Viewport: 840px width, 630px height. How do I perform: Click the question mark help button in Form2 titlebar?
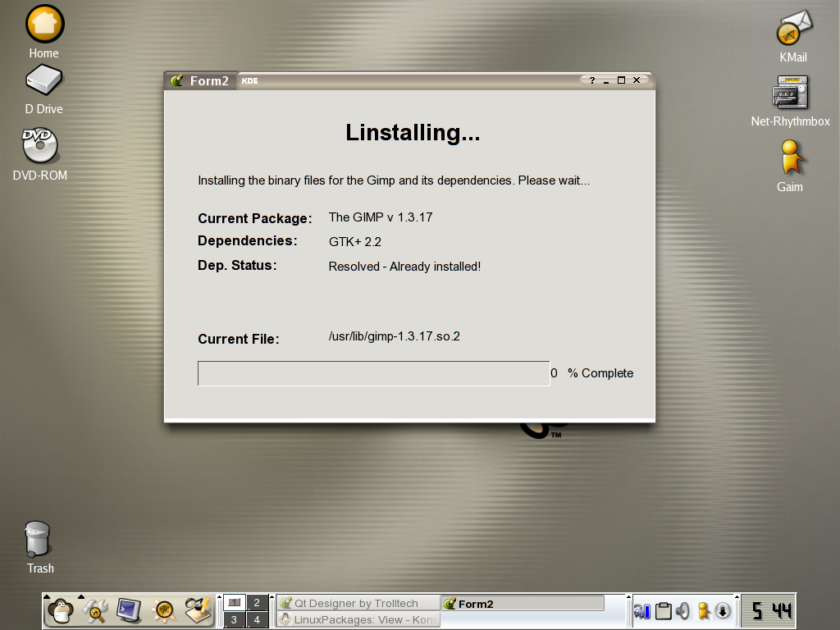pos(592,80)
